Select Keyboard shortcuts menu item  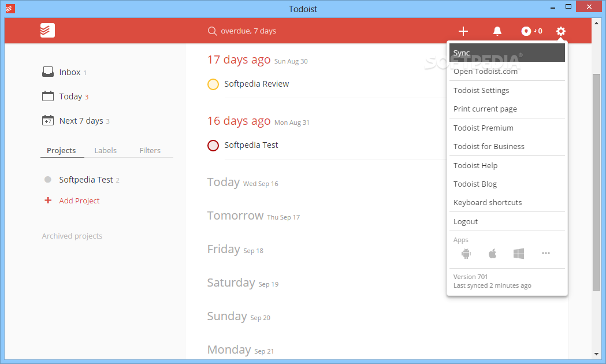point(507,202)
